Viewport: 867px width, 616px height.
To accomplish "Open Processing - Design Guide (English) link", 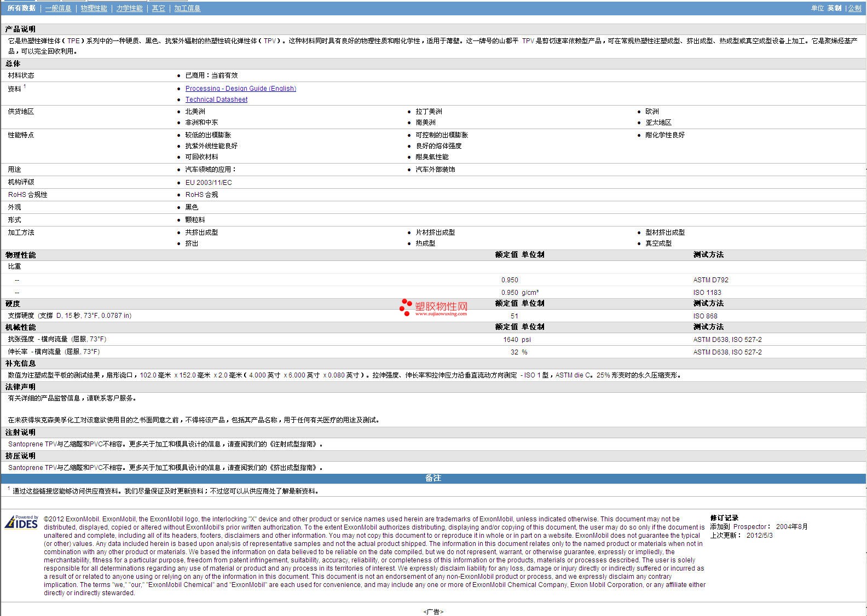I will 240,89.
